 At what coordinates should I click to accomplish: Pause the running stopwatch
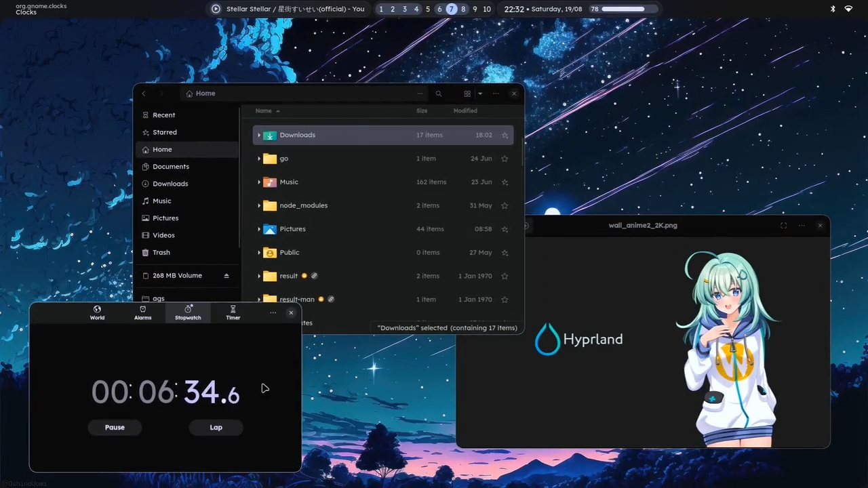tap(115, 428)
